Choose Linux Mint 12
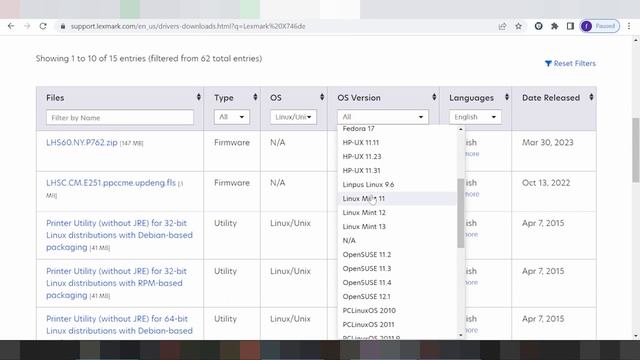The image size is (640, 360). pyautogui.click(x=397, y=212)
